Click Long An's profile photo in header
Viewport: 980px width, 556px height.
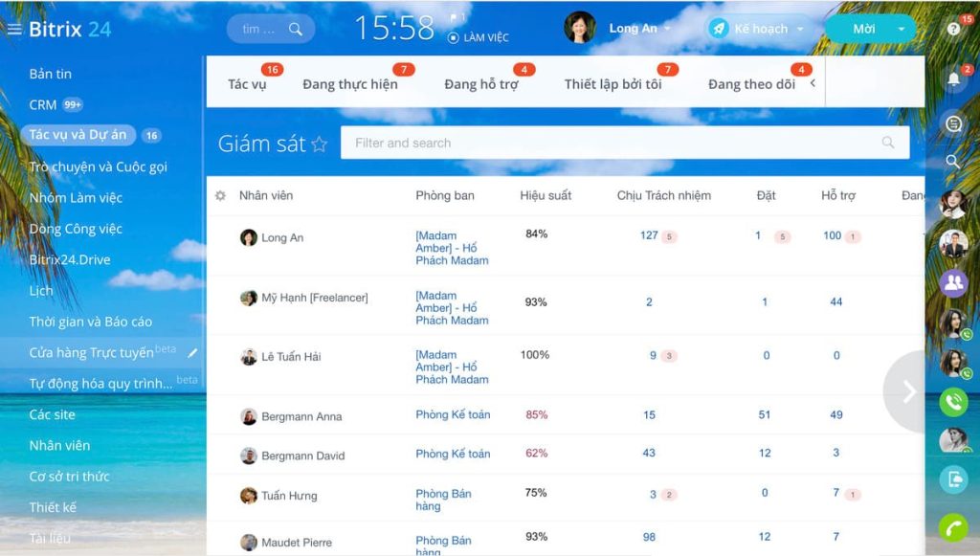click(579, 28)
